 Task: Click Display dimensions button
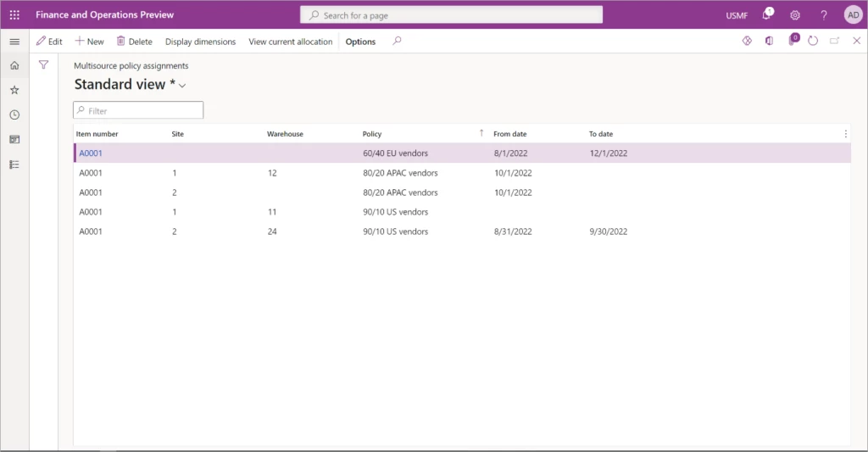(x=200, y=42)
